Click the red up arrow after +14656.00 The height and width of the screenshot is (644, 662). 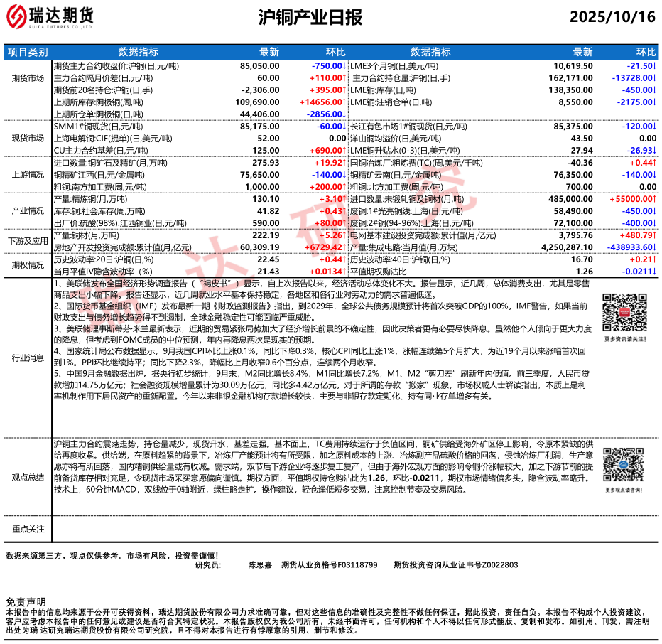pos(346,102)
